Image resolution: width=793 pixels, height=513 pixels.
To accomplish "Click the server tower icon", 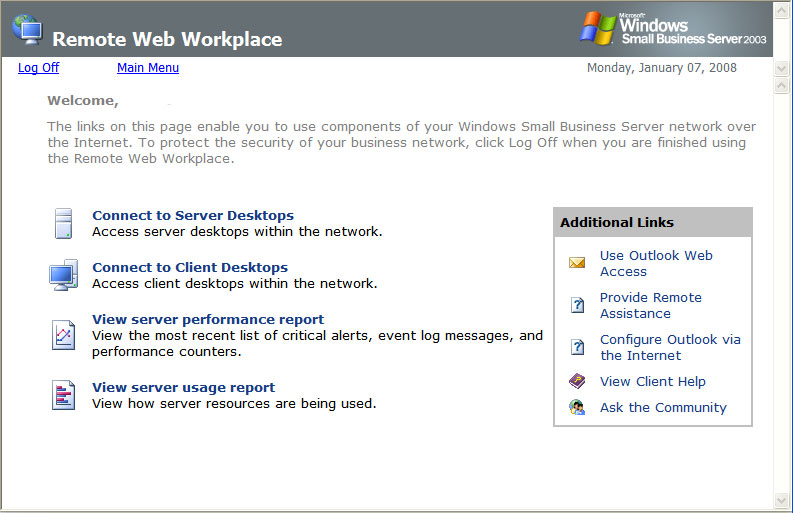I will coord(63,223).
